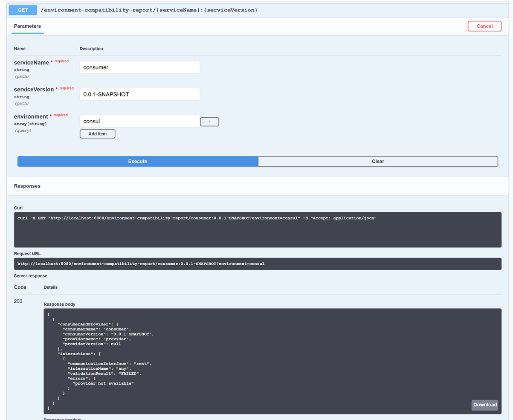Click "provider not available" error text
Image resolution: width=513 pixels, height=420 pixels.
pos(103,383)
